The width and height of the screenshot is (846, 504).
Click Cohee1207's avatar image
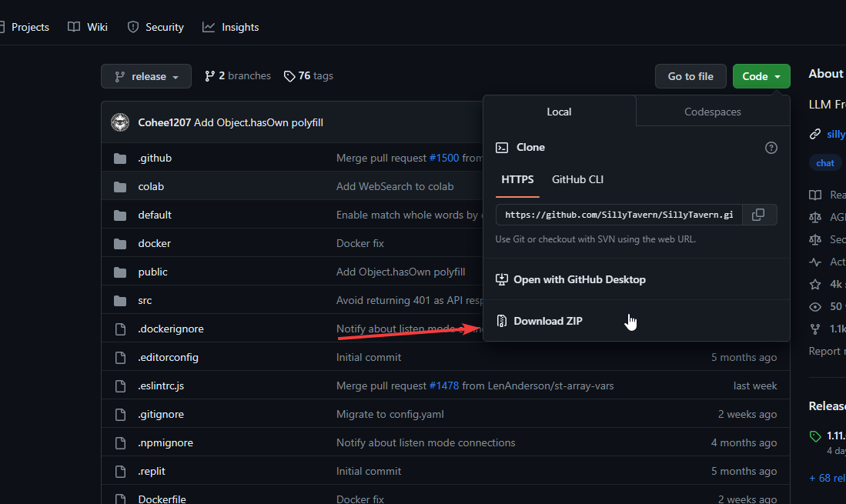[120, 122]
